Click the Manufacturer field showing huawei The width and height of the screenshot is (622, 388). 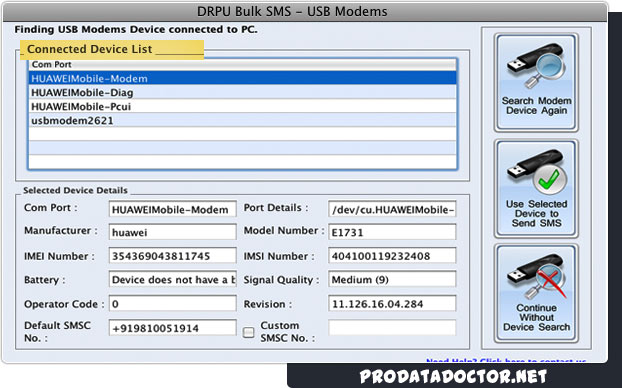[173, 232]
